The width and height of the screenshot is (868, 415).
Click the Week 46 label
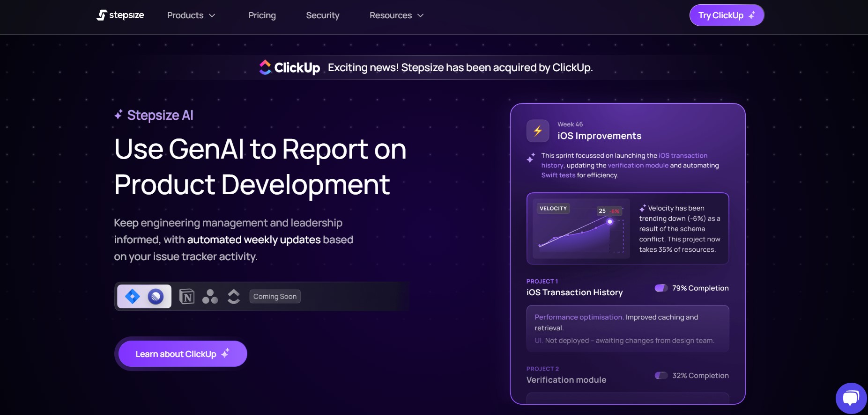coord(570,124)
